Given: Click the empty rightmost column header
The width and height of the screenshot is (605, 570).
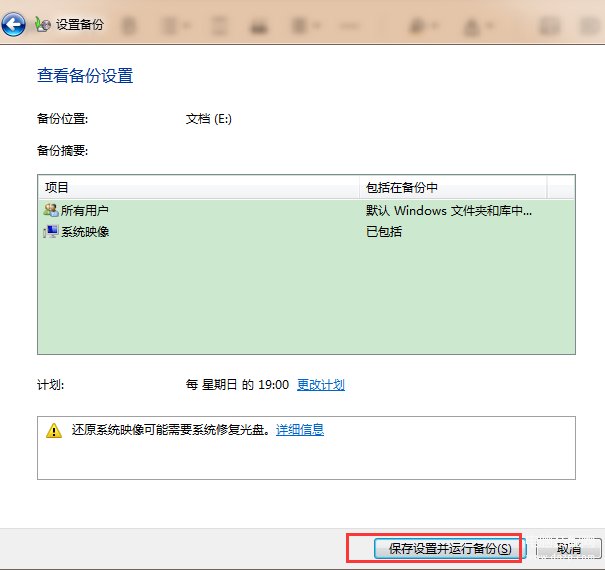Looking at the screenshot, I should [561, 188].
